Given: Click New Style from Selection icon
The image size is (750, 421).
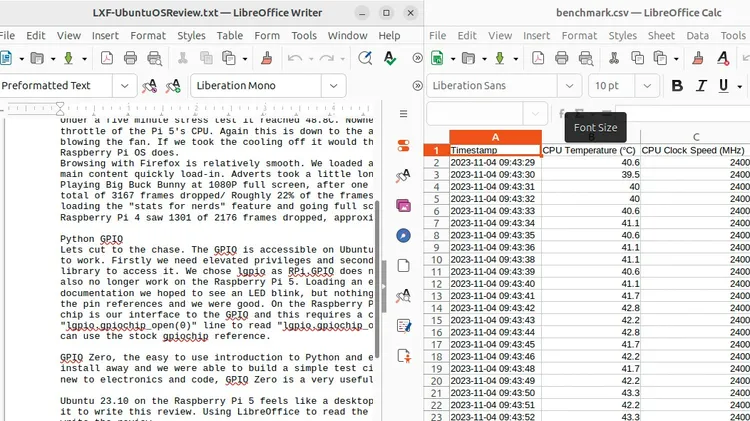Looking at the screenshot, I should [x=173, y=86].
